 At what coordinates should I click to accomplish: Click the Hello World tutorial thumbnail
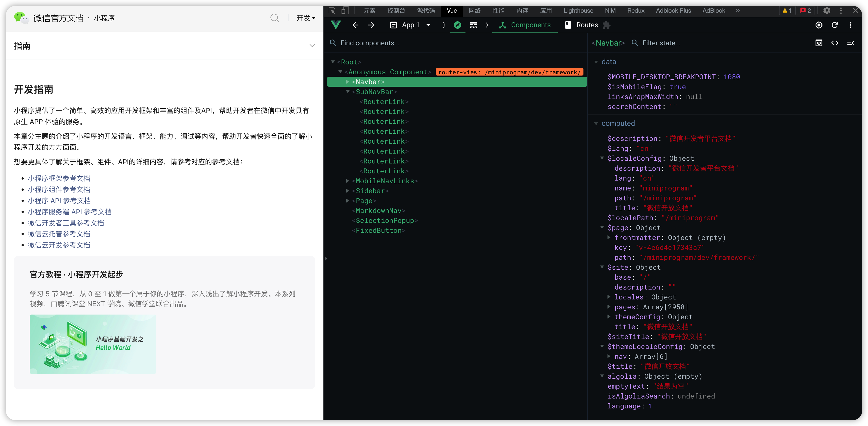pos(93,344)
